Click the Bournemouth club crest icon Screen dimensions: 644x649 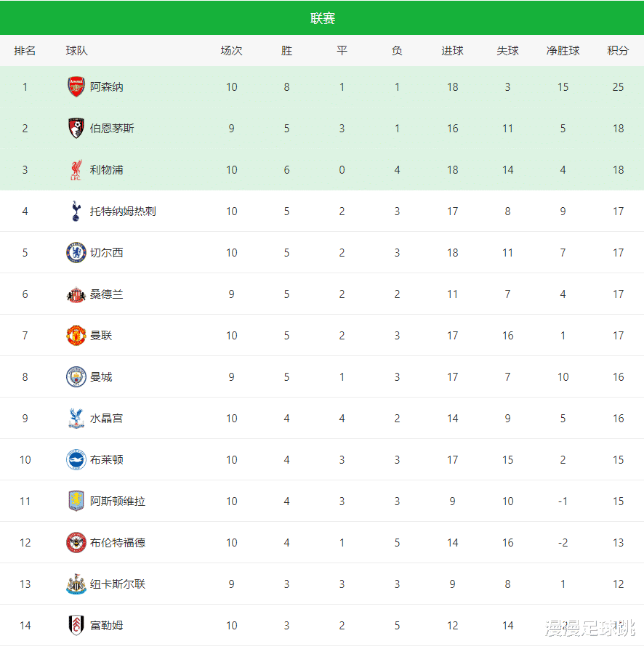[x=76, y=129]
